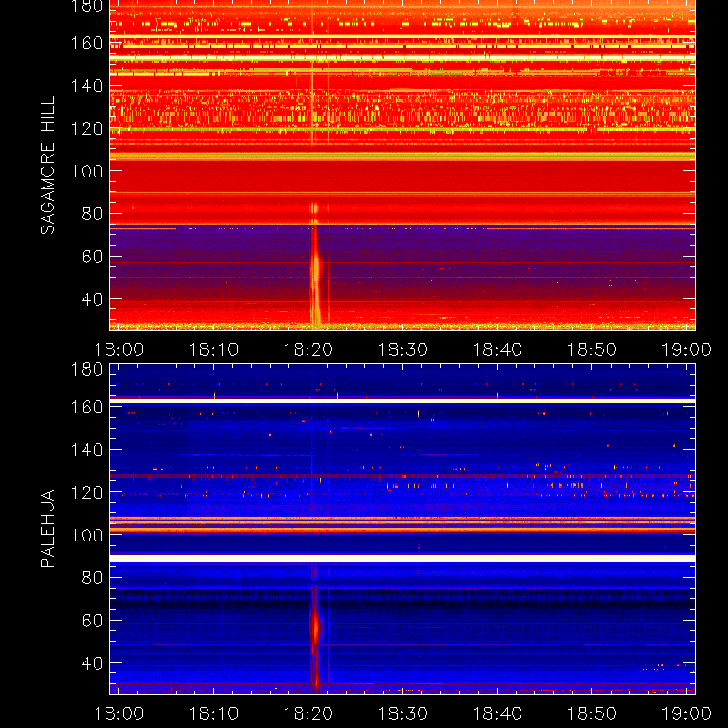Pick the 60 tick label on Palehua axis
This screenshot has height=728, width=728.
(x=92, y=621)
